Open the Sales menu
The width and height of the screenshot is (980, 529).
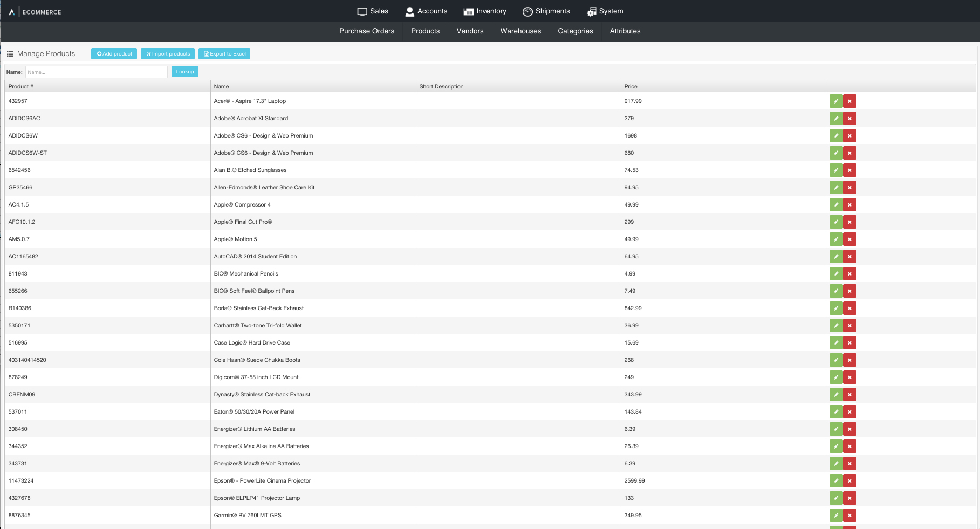373,11
